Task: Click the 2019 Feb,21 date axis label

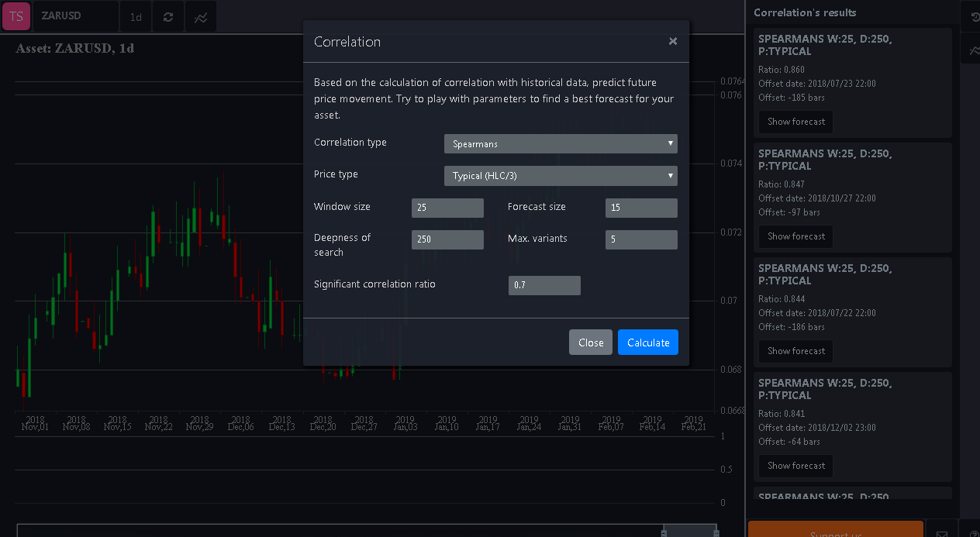Action: (693, 423)
